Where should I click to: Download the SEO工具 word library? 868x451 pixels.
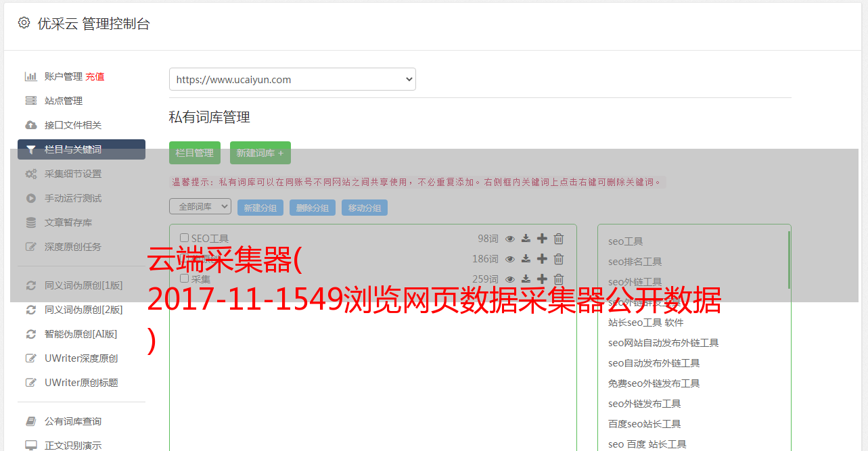pyautogui.click(x=526, y=239)
